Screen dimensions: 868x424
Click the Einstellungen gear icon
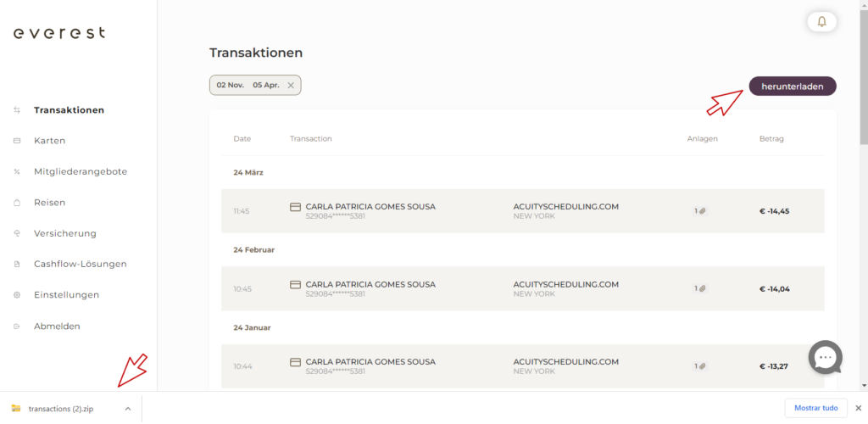click(x=17, y=295)
